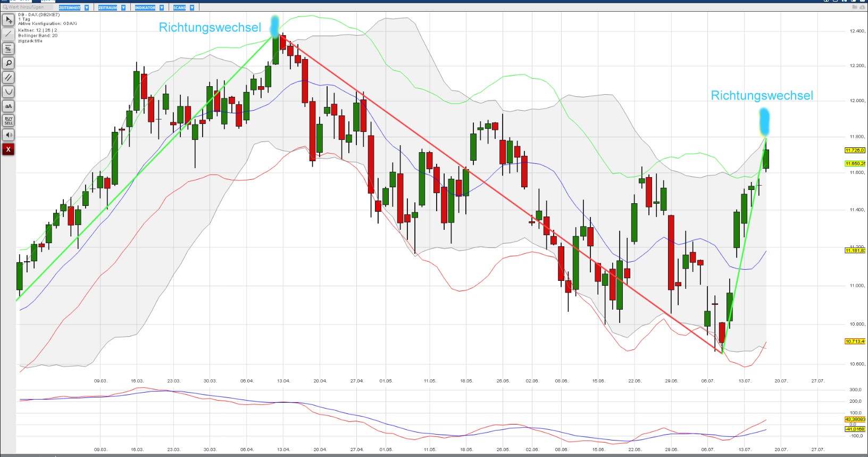Click the 43,39 oscillator value tag
This screenshot has width=868, height=457.
click(855, 420)
